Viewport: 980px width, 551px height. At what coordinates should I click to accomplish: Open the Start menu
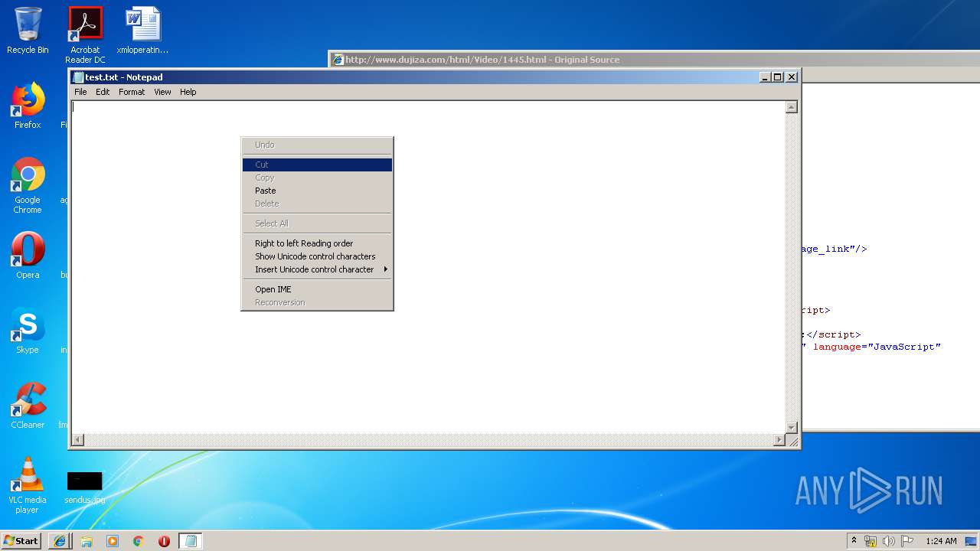[x=21, y=541]
